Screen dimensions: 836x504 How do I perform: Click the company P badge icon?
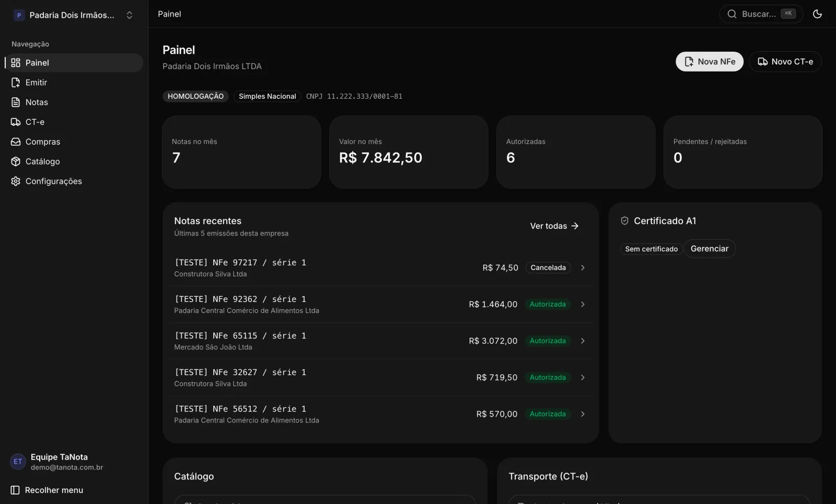19,15
